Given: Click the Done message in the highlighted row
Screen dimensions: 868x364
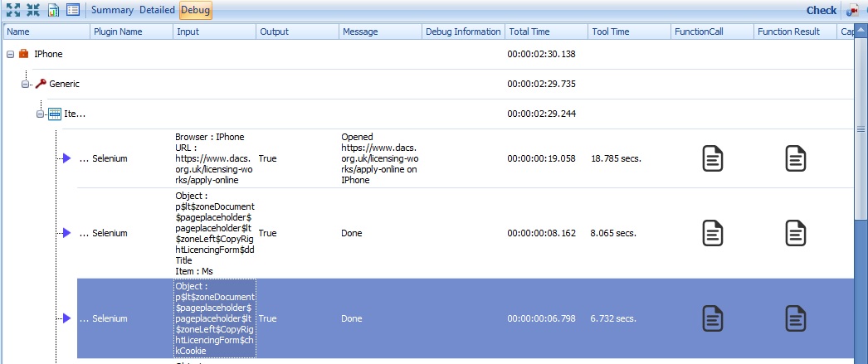Looking at the screenshot, I should [352, 318].
